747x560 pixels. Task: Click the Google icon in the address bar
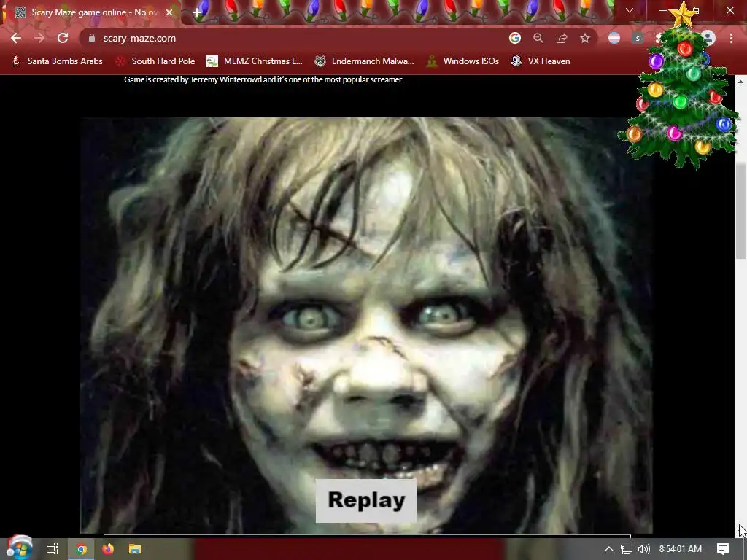tap(514, 38)
